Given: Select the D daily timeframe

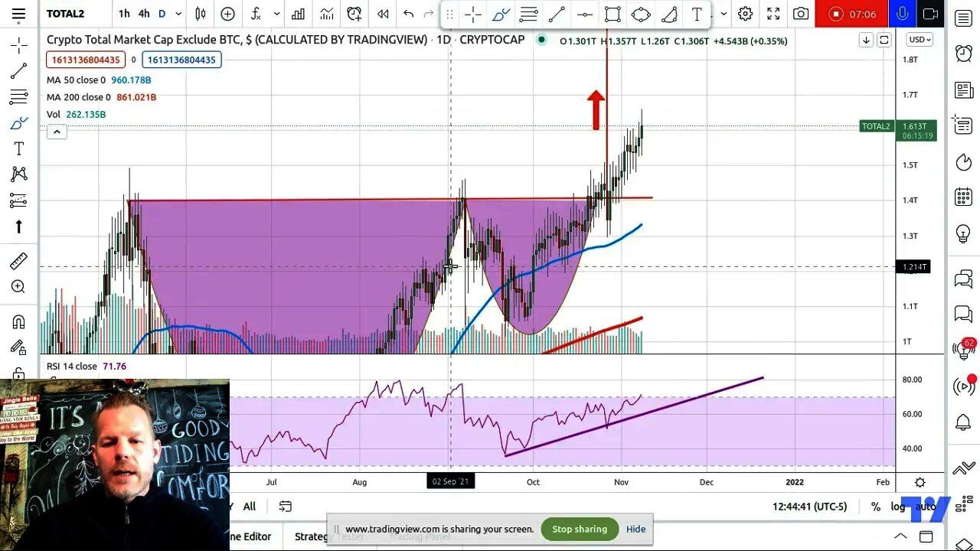Looking at the screenshot, I should (162, 14).
